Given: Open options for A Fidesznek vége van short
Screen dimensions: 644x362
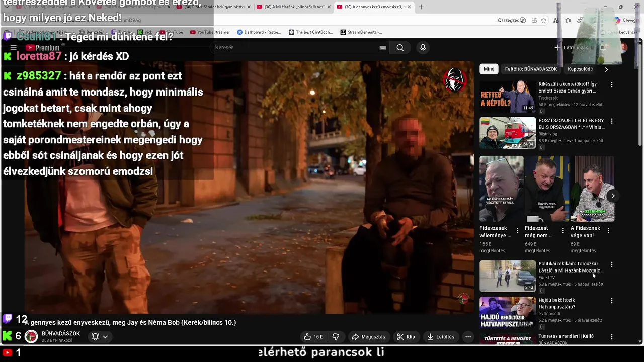Looking at the screenshot, I should tap(608, 231).
